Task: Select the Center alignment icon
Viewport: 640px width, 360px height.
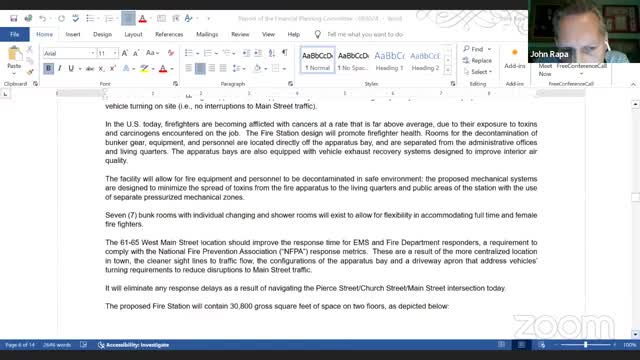Action: pos(200,69)
